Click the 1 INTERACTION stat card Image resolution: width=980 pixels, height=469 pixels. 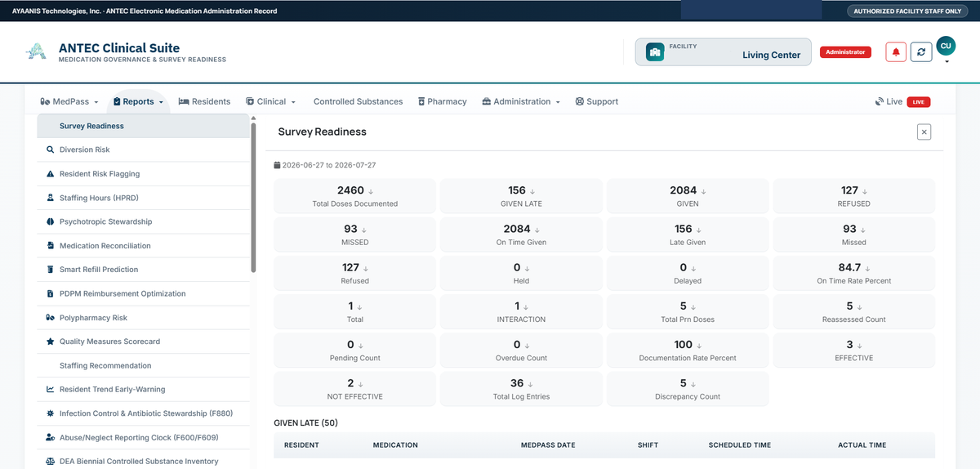click(521, 312)
